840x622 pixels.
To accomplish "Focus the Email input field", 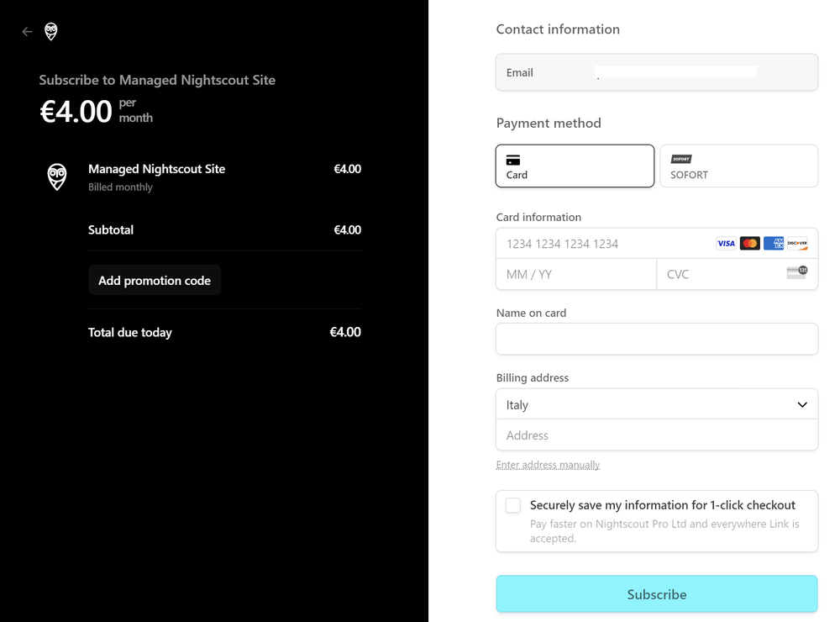I will click(x=657, y=72).
